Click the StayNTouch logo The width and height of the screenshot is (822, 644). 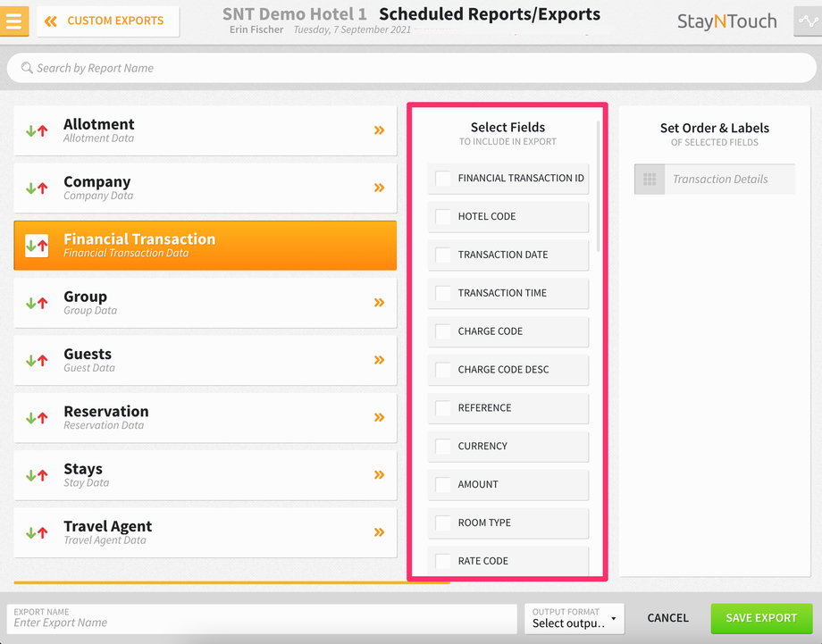pos(726,21)
